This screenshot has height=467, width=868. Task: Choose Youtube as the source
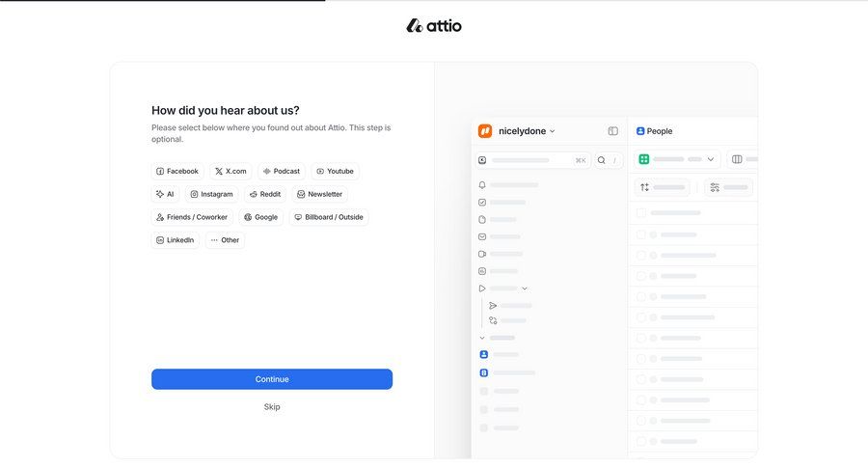click(335, 171)
